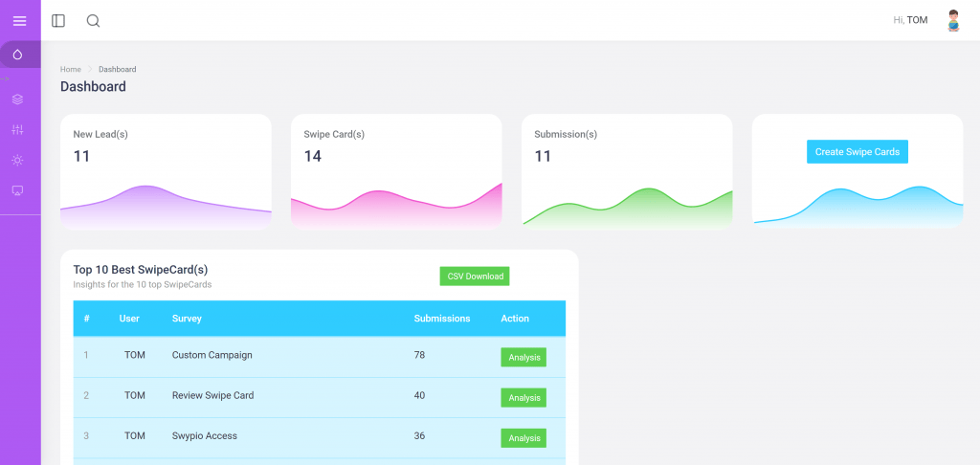Click the droplet dashboard icon in sidebar
This screenshot has width=980, height=465.
17,55
